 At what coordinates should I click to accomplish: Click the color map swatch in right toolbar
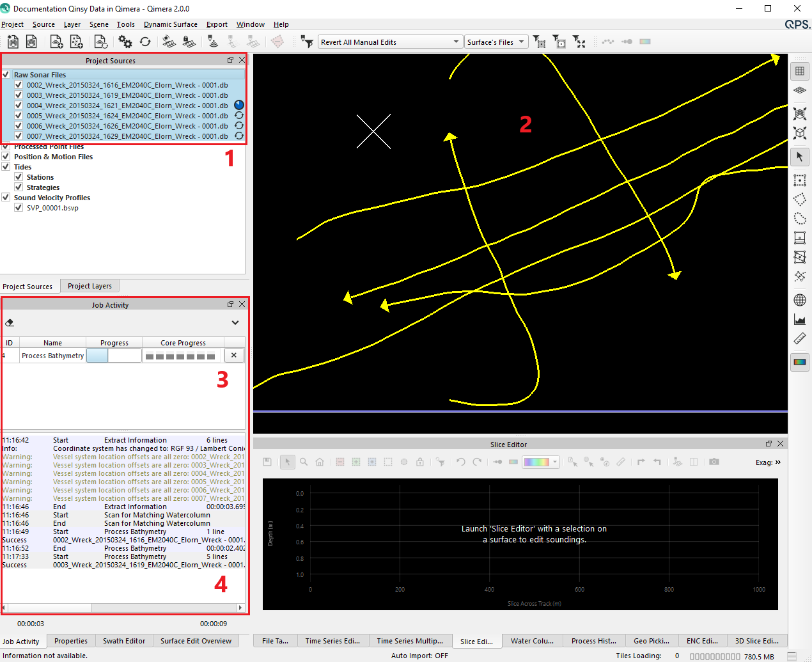point(799,362)
